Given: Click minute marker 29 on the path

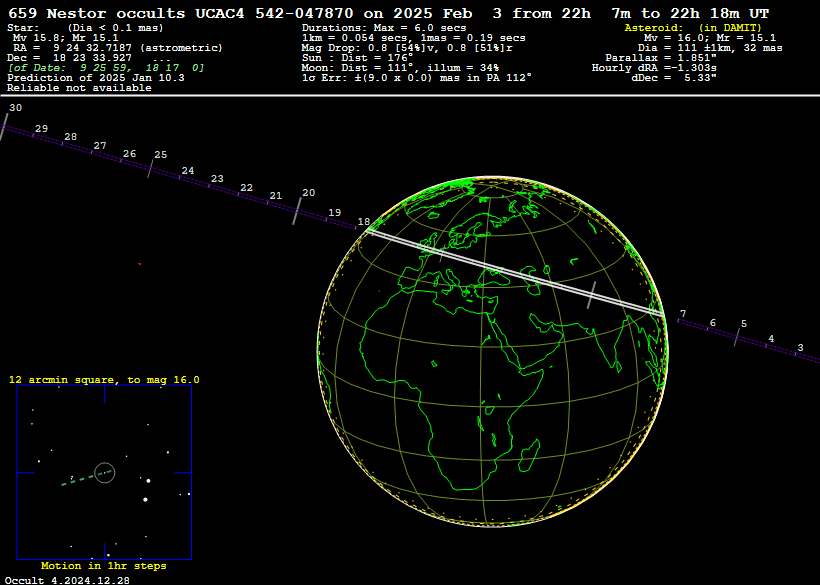Looking at the screenshot, I should click(41, 129).
